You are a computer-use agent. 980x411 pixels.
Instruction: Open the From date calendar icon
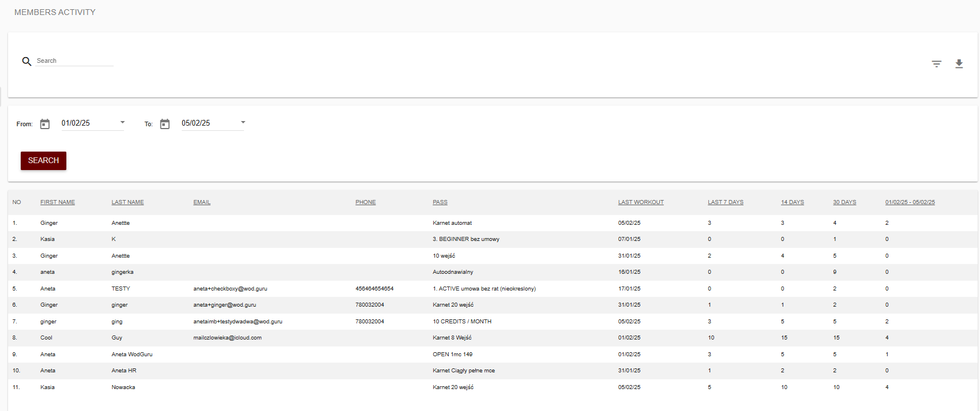[x=45, y=124]
